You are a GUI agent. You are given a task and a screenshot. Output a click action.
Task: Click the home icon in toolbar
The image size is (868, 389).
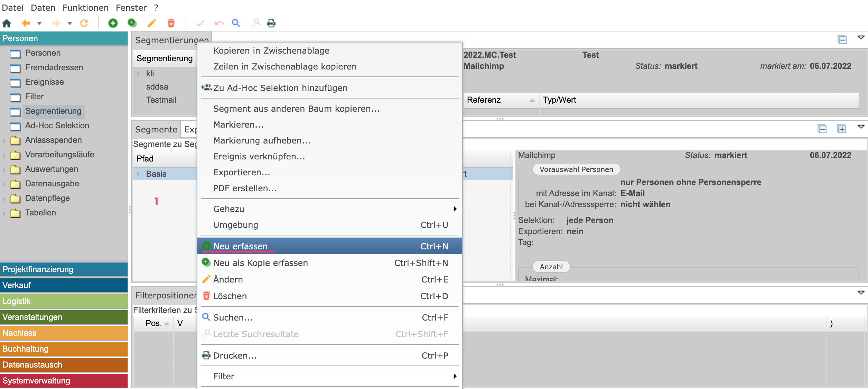(x=7, y=24)
